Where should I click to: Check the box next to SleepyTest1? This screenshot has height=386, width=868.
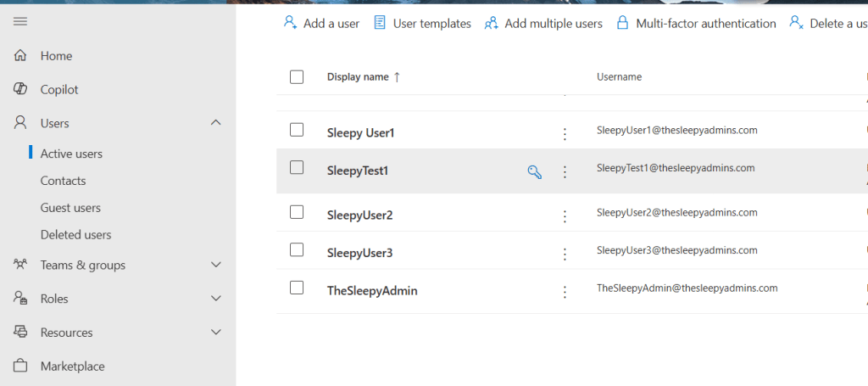(x=297, y=168)
